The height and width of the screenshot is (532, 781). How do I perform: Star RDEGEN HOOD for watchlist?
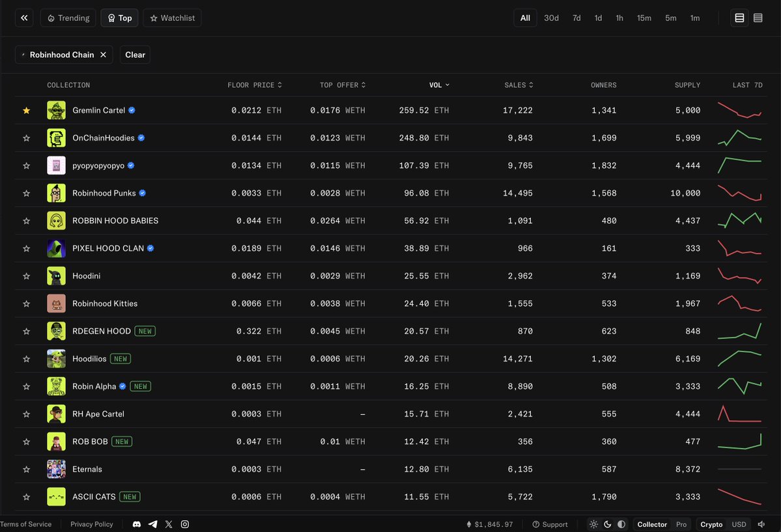(x=27, y=331)
